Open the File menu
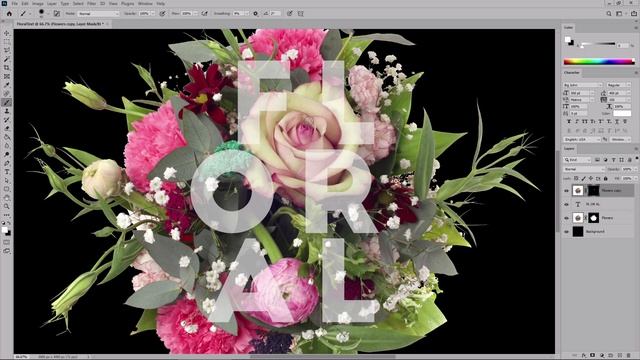 (x=14, y=3)
